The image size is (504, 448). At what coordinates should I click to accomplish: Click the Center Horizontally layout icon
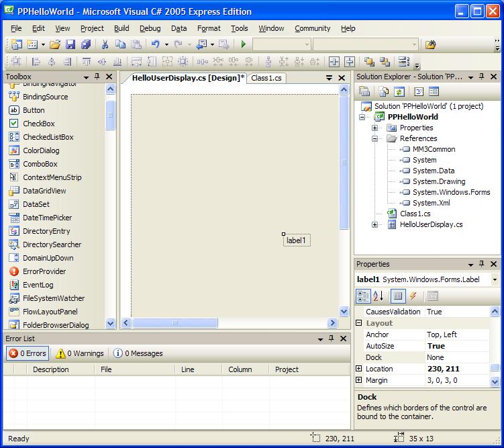[x=334, y=61]
